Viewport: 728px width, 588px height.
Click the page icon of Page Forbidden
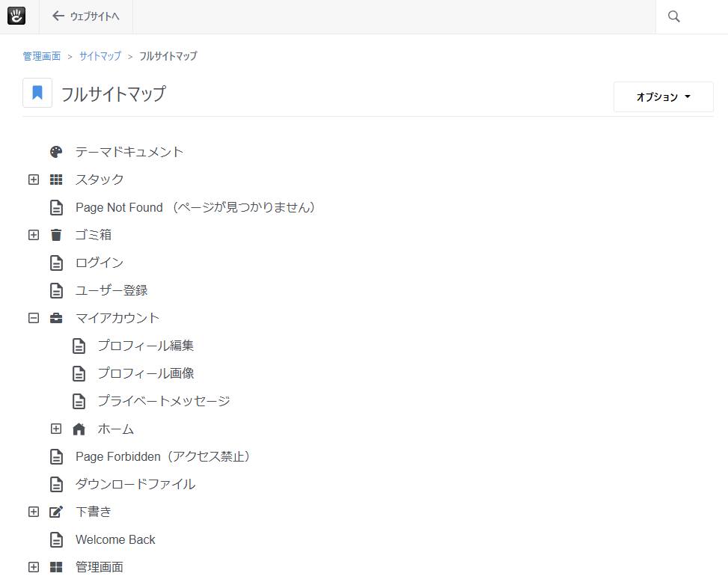56,456
